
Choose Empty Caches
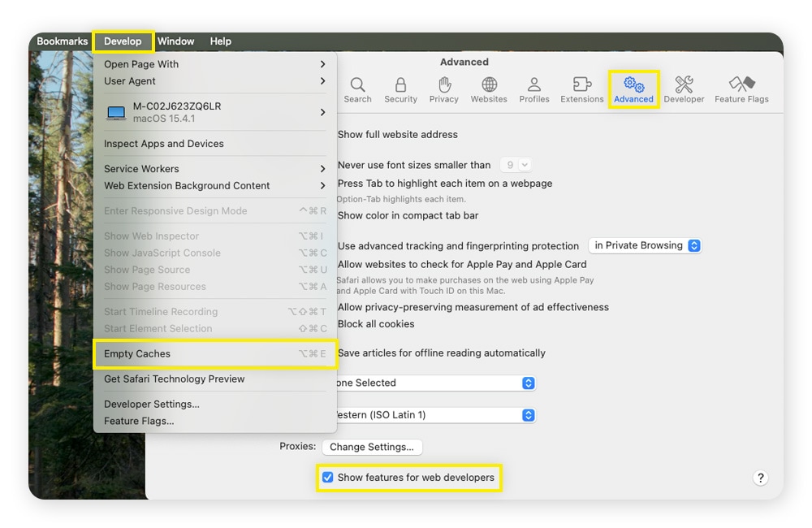215,354
